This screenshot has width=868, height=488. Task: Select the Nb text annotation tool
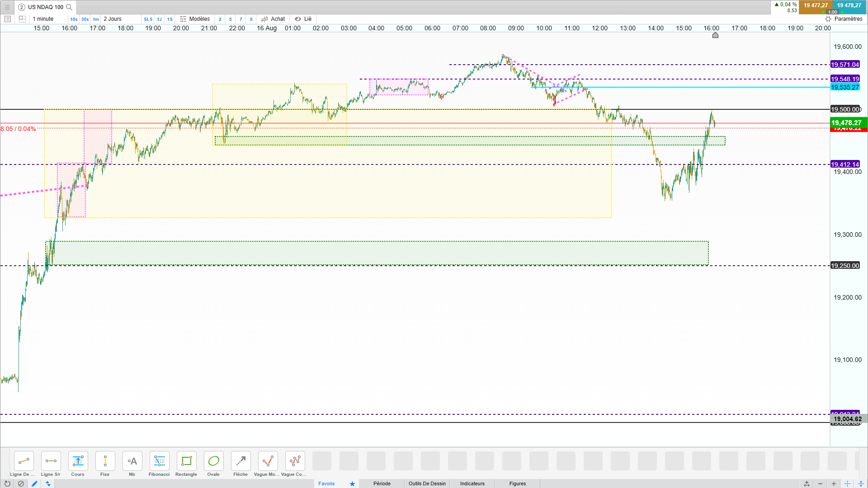click(x=132, y=461)
